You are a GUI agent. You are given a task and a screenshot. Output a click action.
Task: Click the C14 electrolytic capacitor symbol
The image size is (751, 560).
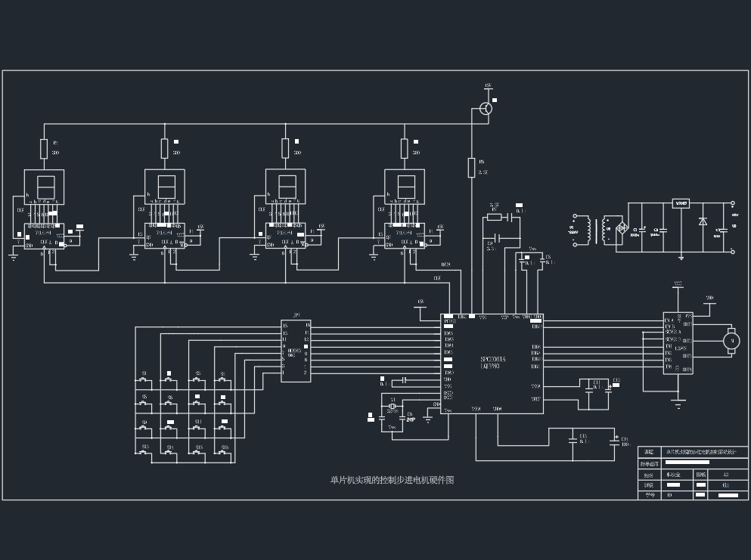pos(615,441)
